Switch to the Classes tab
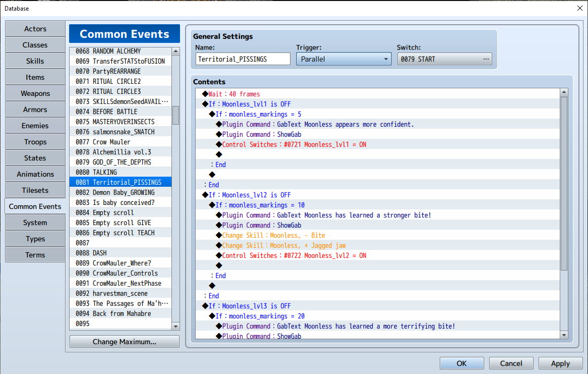This screenshot has height=374, width=588. pyautogui.click(x=35, y=45)
